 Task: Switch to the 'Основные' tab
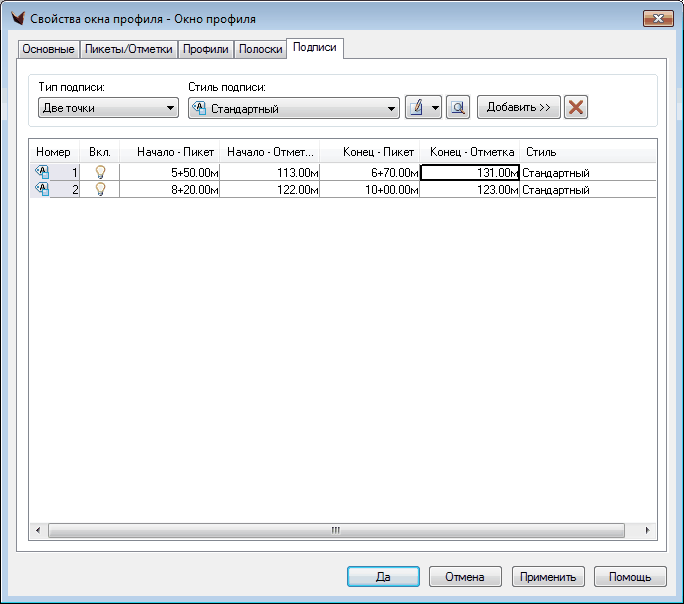click(x=48, y=49)
